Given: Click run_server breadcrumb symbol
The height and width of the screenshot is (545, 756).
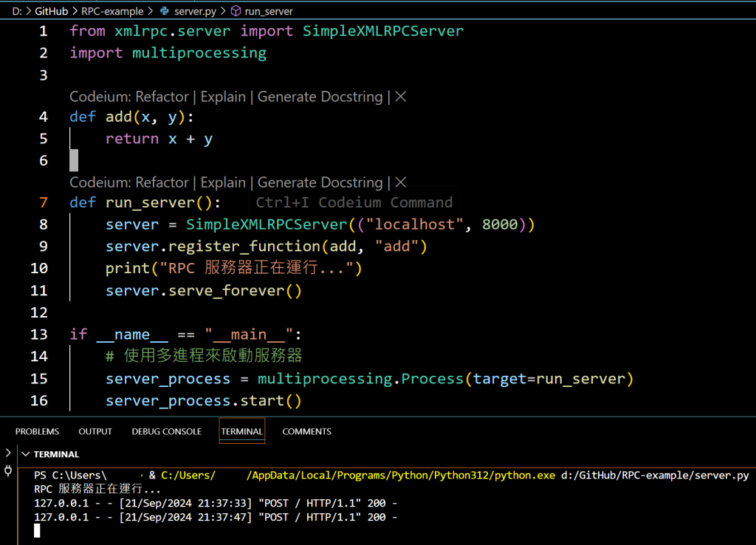Looking at the screenshot, I should 269,11.
